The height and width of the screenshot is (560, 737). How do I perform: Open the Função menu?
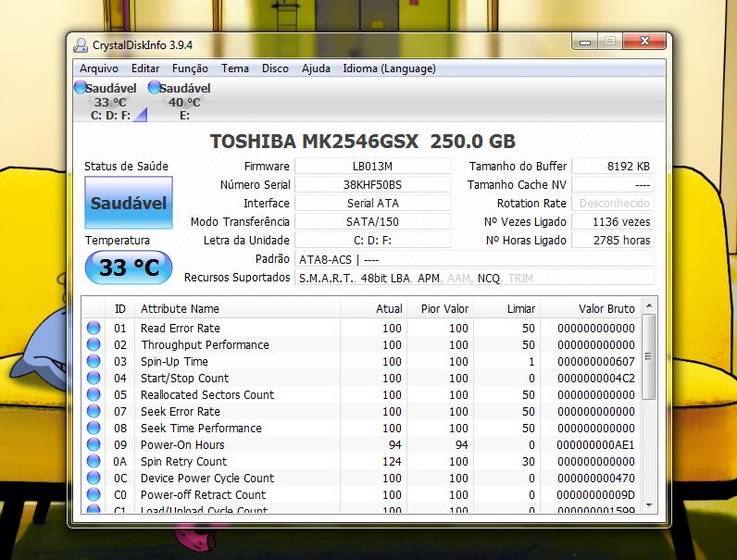(x=190, y=68)
